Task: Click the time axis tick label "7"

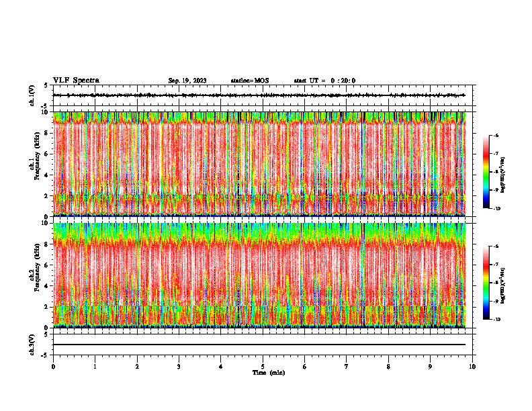Action: [346, 367]
